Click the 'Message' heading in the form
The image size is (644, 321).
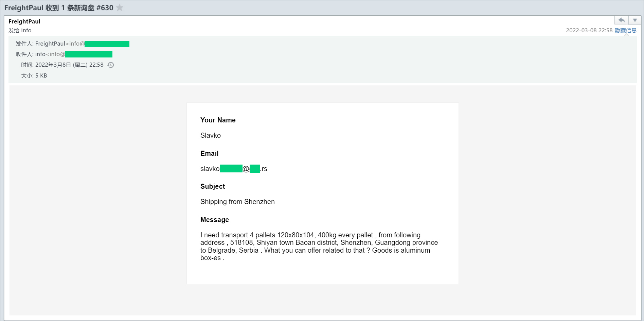(214, 220)
